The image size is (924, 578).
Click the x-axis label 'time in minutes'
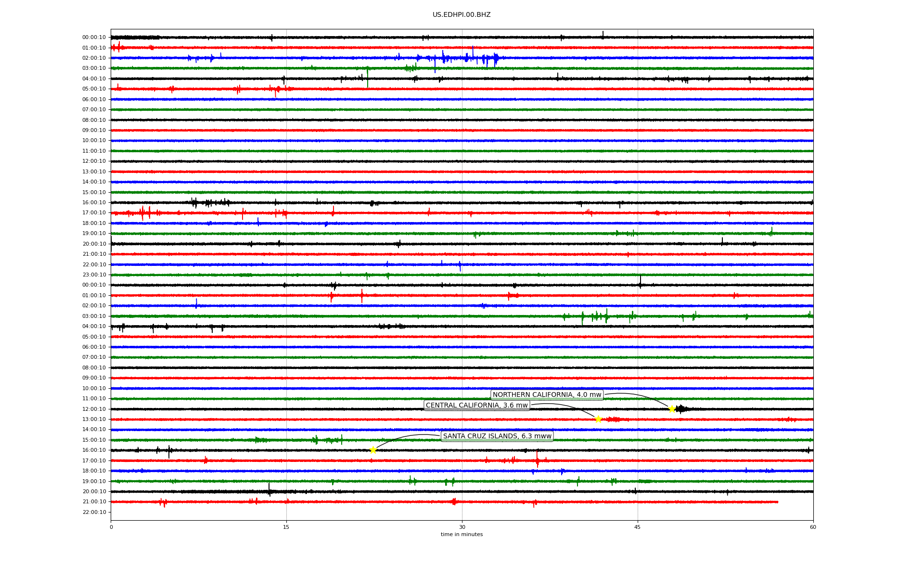coord(462,534)
